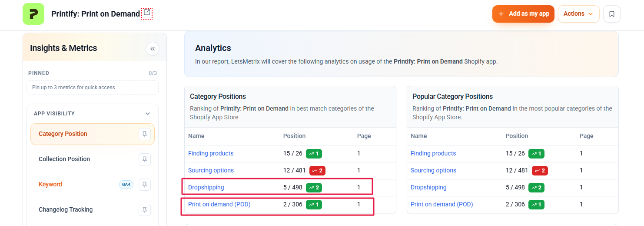Pin the Changelog Tracking metric
This screenshot has height=226, width=644.
pos(145,210)
